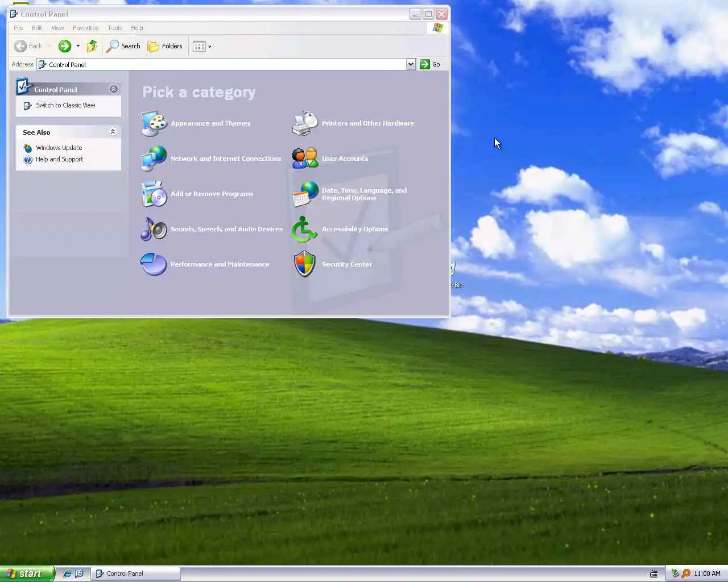The width and height of the screenshot is (728, 582).
Task: Open the Security Center shield icon
Action: tap(305, 264)
